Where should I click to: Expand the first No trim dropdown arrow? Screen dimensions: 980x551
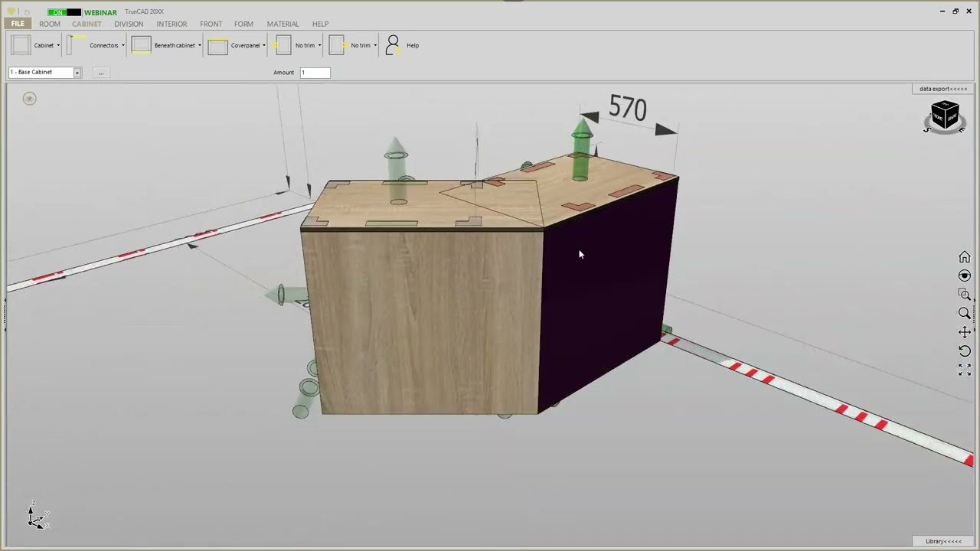(319, 46)
